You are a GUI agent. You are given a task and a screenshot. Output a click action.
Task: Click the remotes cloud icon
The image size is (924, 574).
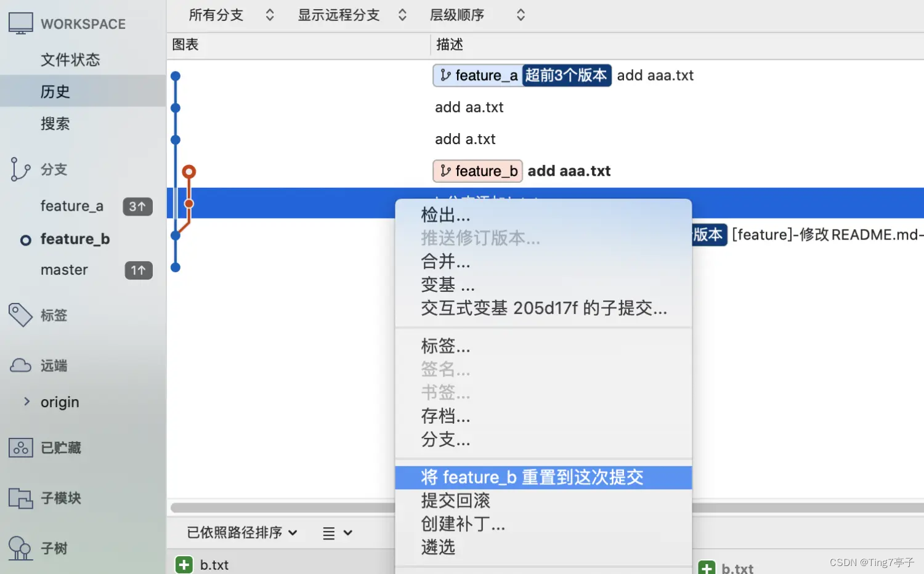point(20,365)
